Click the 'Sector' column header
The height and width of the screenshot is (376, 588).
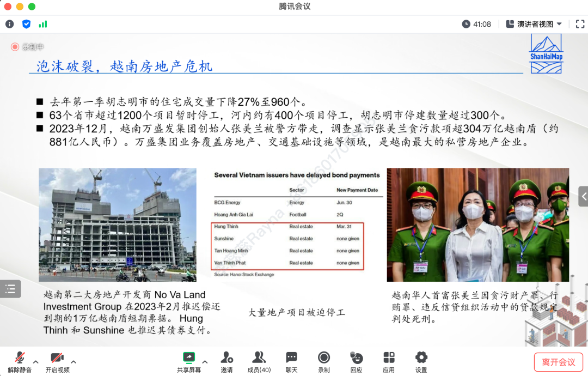297,190
